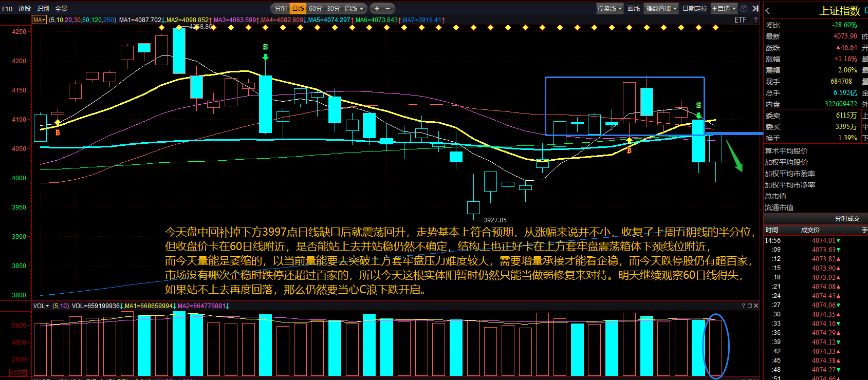Open the 诊股 menu item

point(25,9)
